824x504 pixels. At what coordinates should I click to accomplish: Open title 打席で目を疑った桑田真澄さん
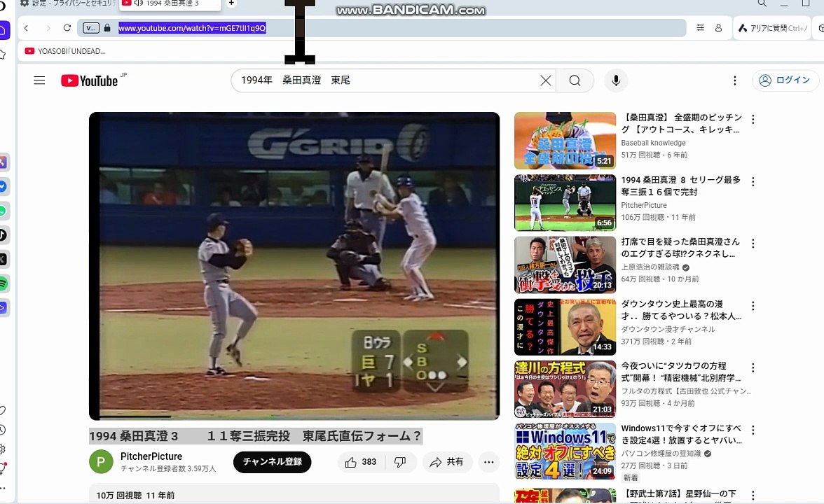pos(680,248)
